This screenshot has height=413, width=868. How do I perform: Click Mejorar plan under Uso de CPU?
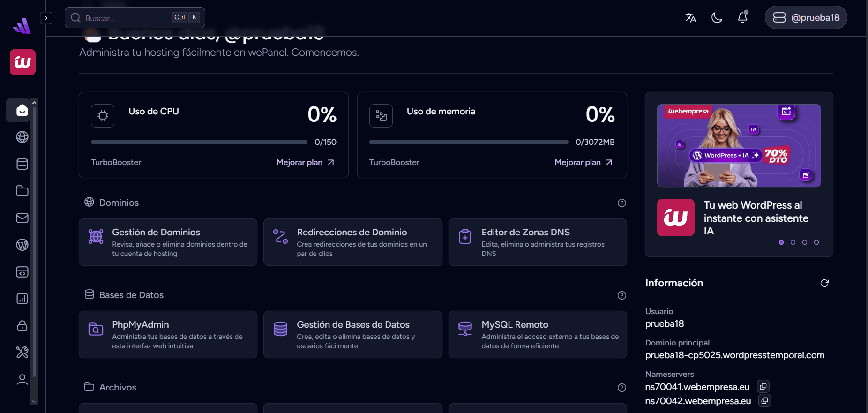[305, 162]
